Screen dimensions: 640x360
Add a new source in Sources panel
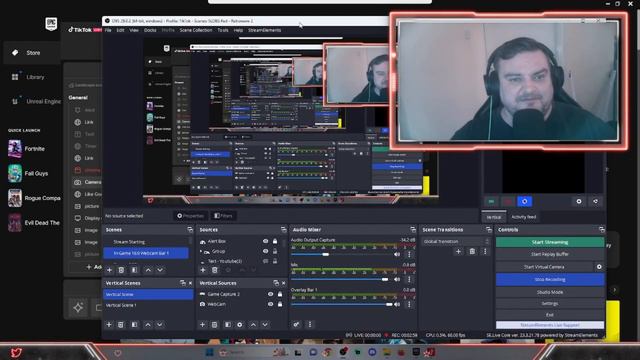(202, 270)
